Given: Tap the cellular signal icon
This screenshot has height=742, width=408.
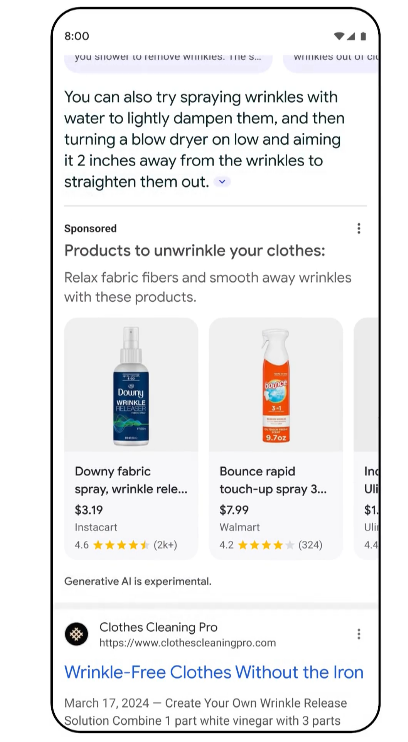Looking at the screenshot, I should tap(351, 36).
